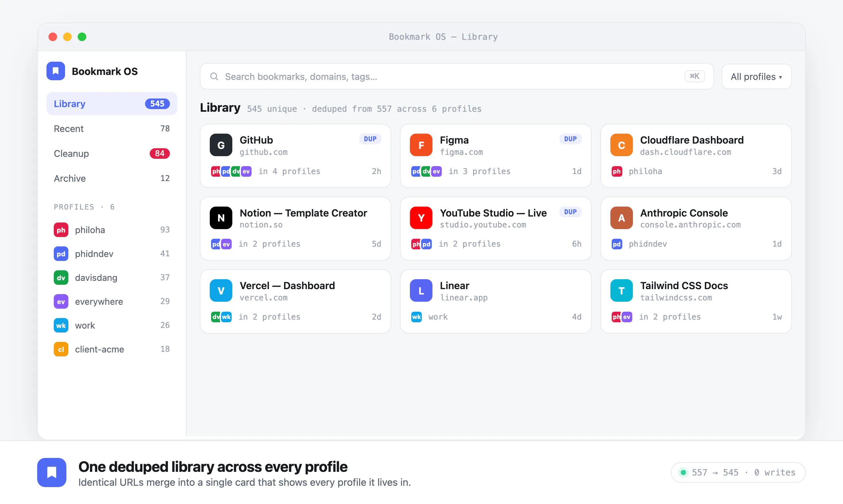The image size is (843, 504).
Task: Click the philoha 'ph' profile badge in sidebar
Action: [x=61, y=230]
